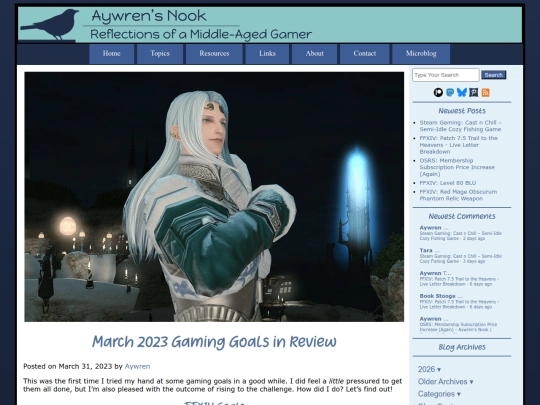Screen dimensions: 540x405
Task: Open the orange RSS feed icon
Action: point(486,92)
